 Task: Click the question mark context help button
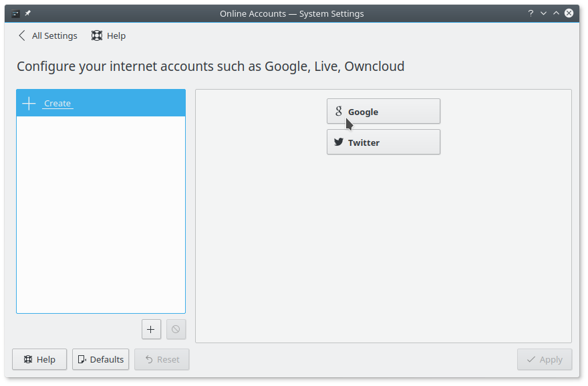[531, 13]
